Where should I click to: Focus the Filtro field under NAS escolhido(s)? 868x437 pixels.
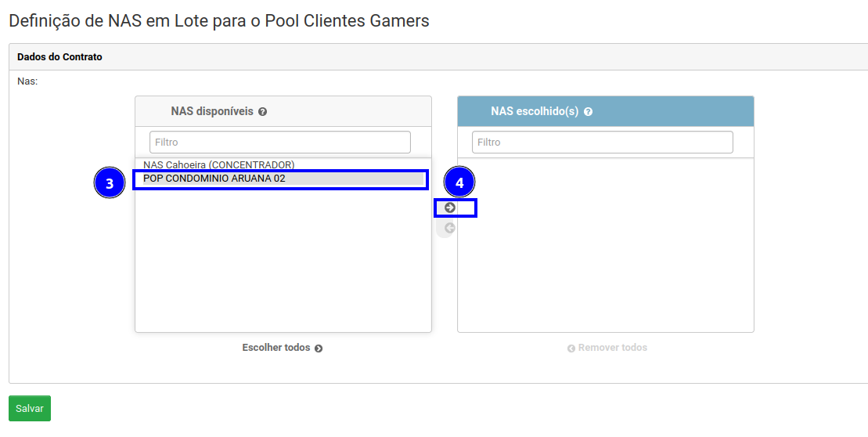pyautogui.click(x=602, y=143)
